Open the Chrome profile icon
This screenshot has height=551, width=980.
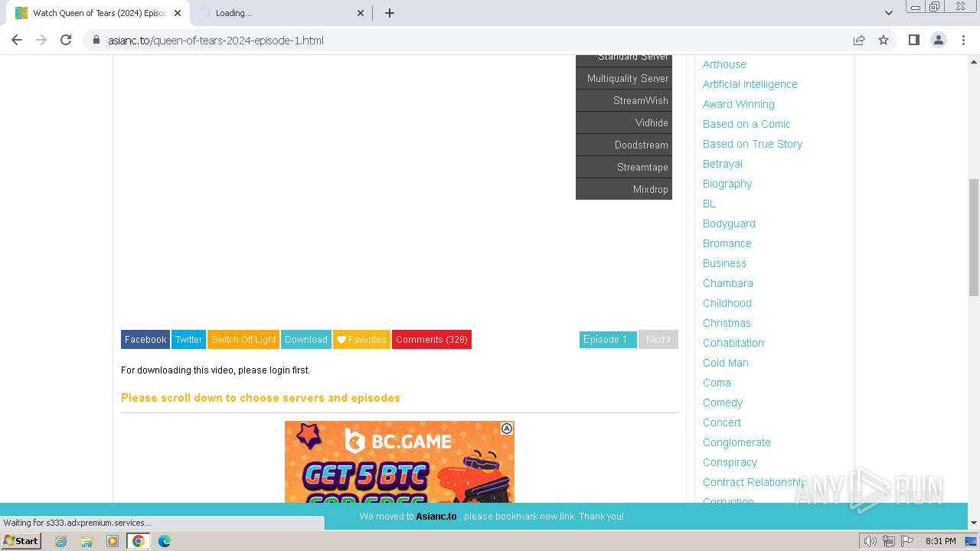(x=938, y=40)
